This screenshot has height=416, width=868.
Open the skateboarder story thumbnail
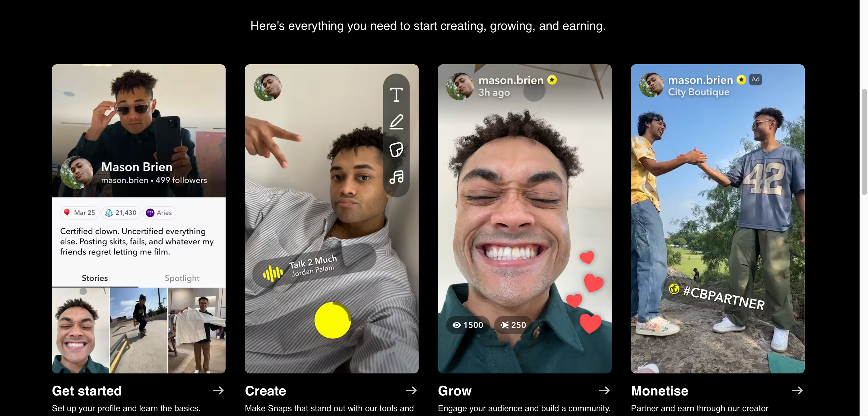[x=138, y=330]
